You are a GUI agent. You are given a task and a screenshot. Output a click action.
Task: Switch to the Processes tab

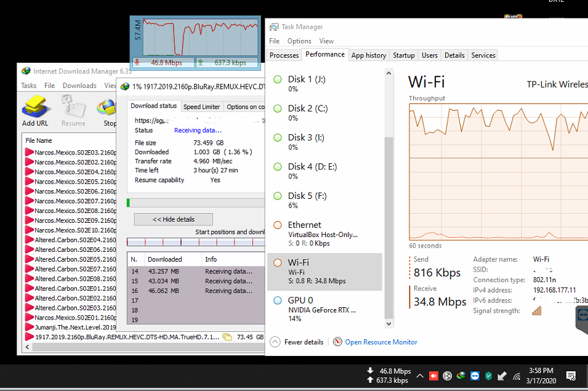284,55
